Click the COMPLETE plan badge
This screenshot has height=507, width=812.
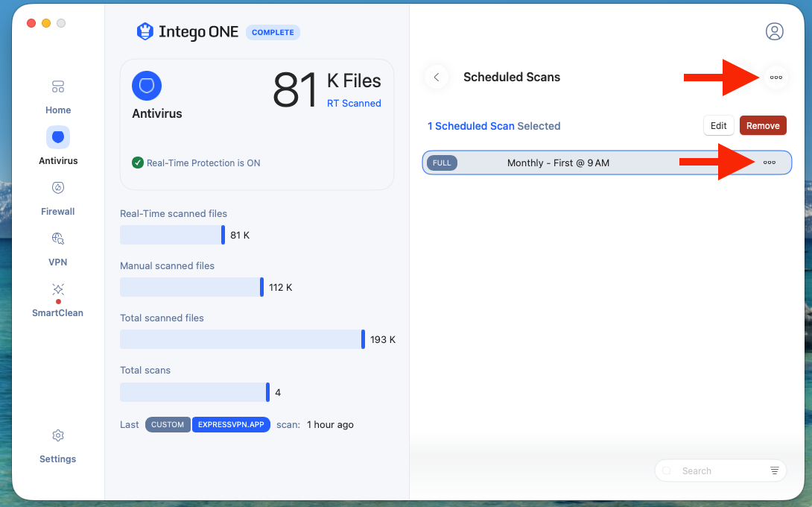[x=273, y=32]
